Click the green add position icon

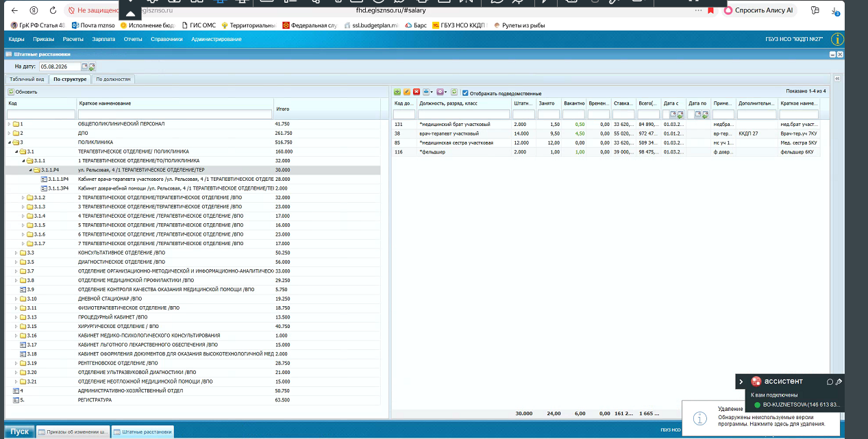397,92
